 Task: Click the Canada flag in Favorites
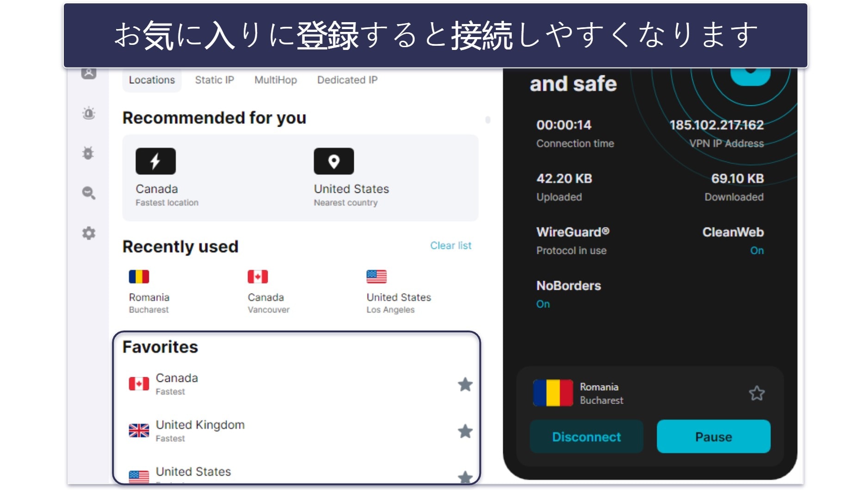[x=139, y=384]
